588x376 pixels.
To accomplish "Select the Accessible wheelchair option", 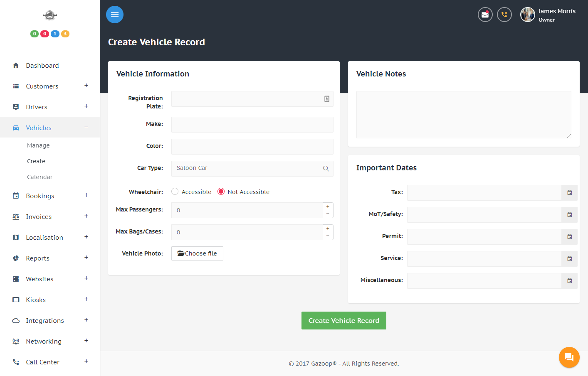I will [x=175, y=192].
